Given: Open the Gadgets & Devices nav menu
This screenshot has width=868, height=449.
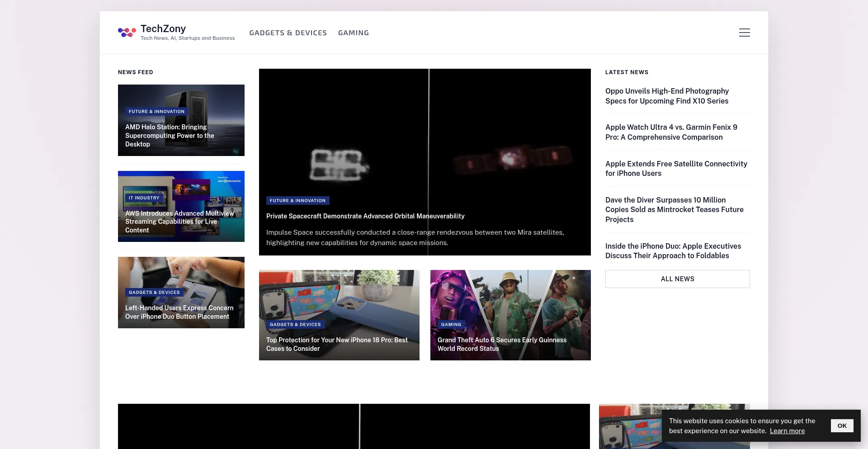Looking at the screenshot, I should click(288, 33).
